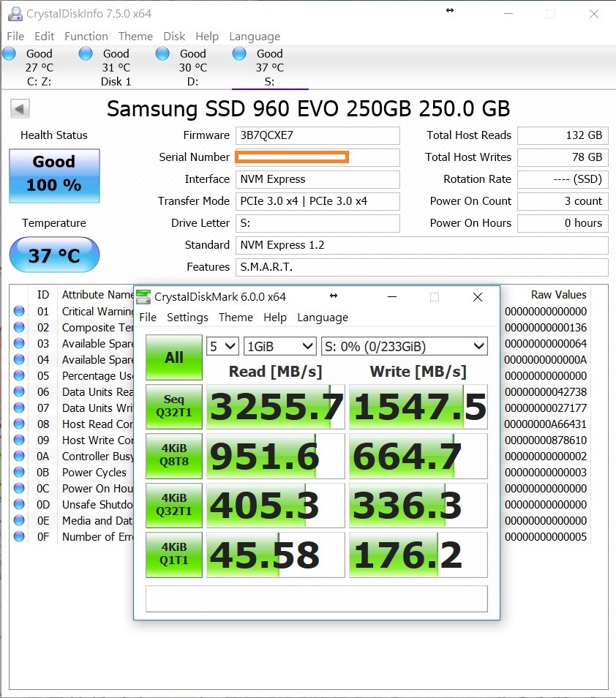Run all benchmarks with the All button
The height and width of the screenshot is (698, 616).
click(x=174, y=357)
